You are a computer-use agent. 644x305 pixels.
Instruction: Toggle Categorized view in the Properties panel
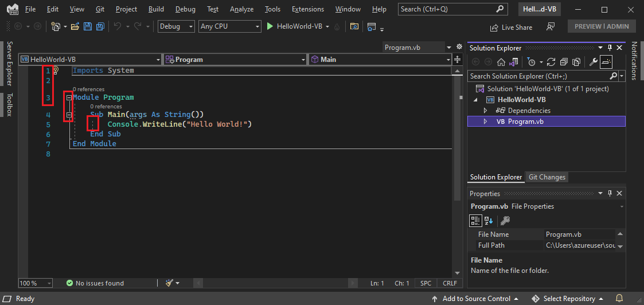475,220
